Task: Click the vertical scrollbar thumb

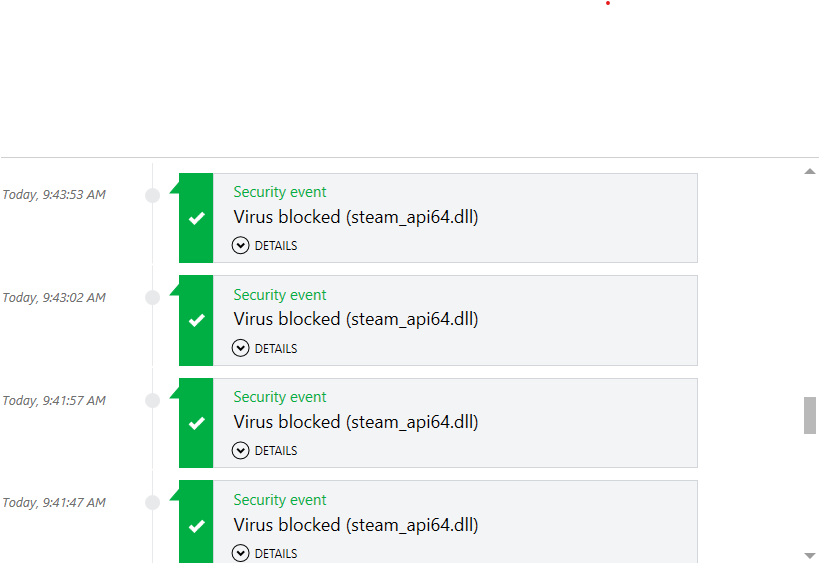Action: (x=810, y=415)
